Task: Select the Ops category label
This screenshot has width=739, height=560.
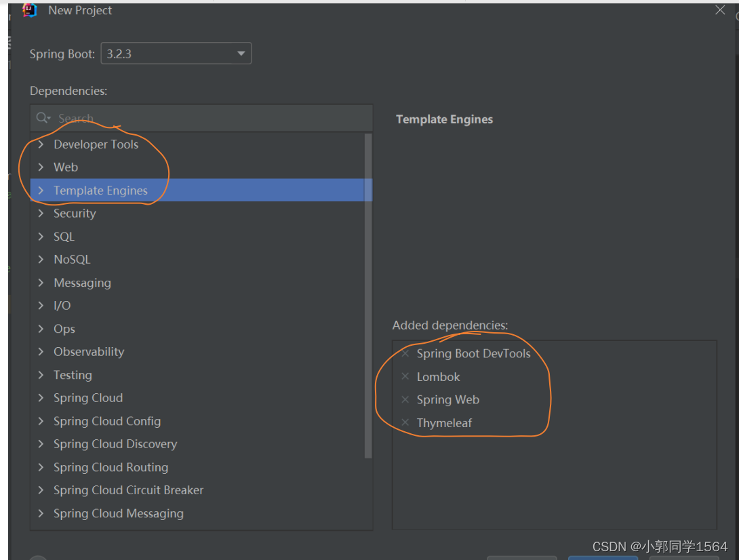Action: tap(64, 329)
